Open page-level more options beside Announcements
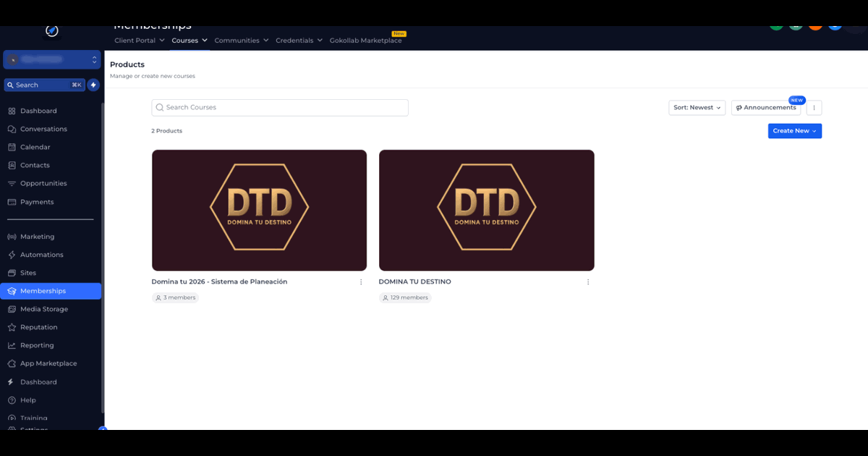Screen dimensions: 868x456 click(x=814, y=108)
